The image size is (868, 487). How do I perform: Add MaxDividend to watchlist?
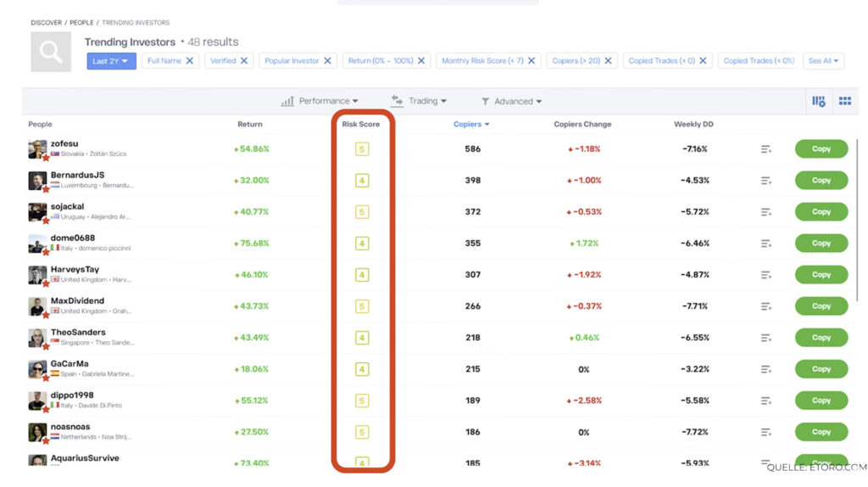pos(765,306)
